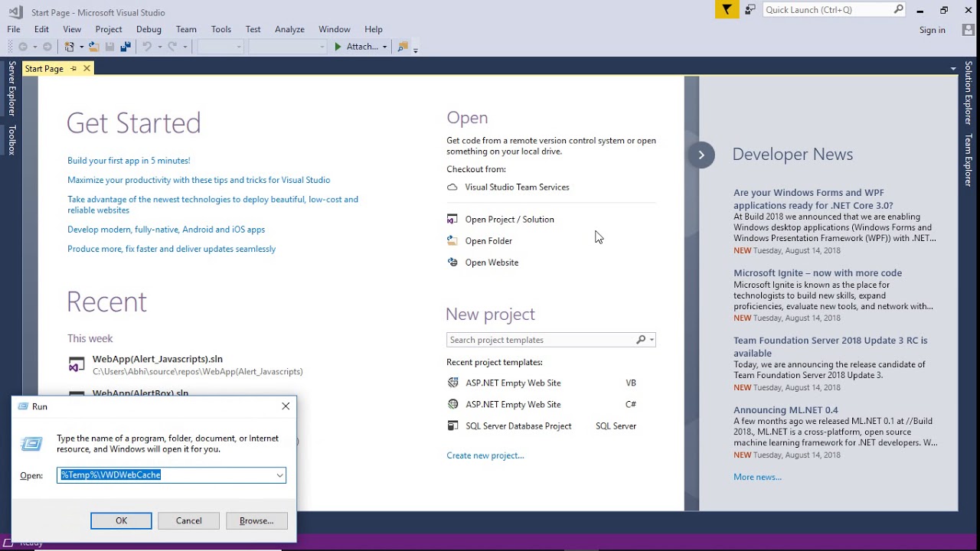Expand the toolbar overflow options arrow
This screenshot has width=980, height=551.
[416, 49]
